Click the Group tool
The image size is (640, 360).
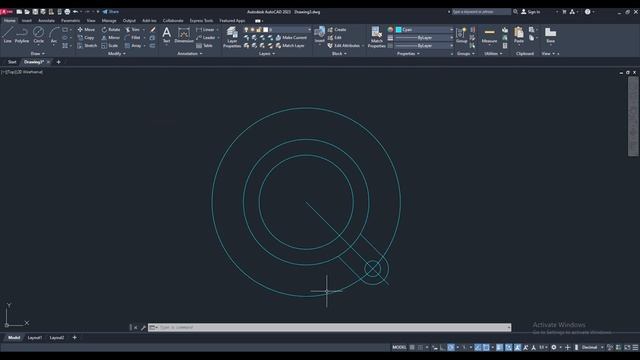click(462, 35)
